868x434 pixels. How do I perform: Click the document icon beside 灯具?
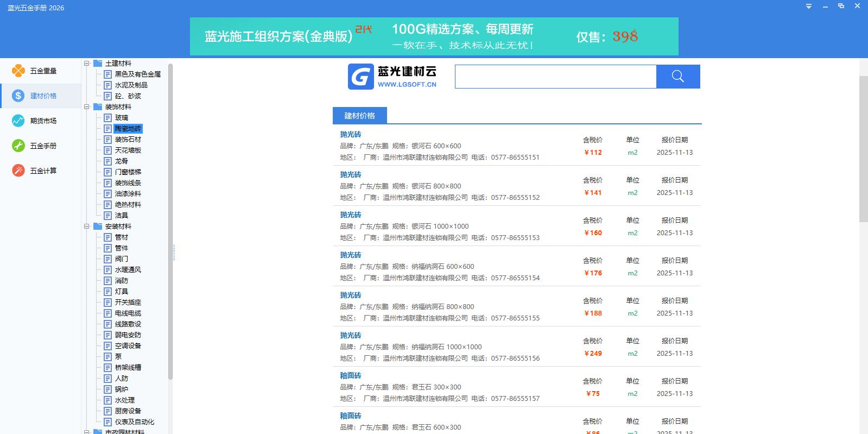coord(107,292)
